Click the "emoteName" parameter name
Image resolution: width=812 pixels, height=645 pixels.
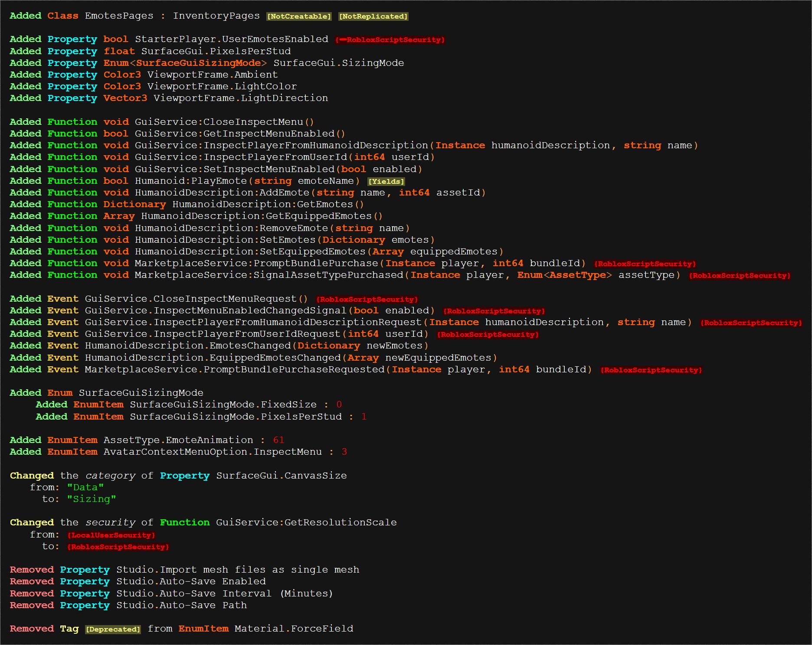click(x=326, y=181)
